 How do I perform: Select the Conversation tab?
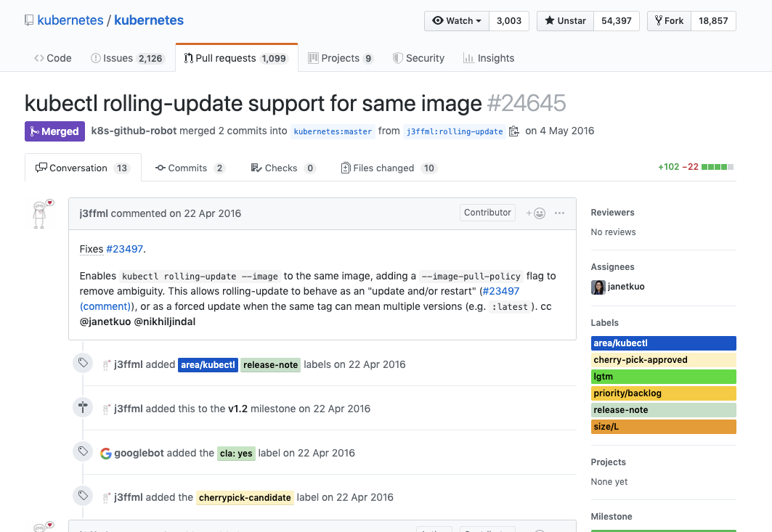(x=83, y=168)
